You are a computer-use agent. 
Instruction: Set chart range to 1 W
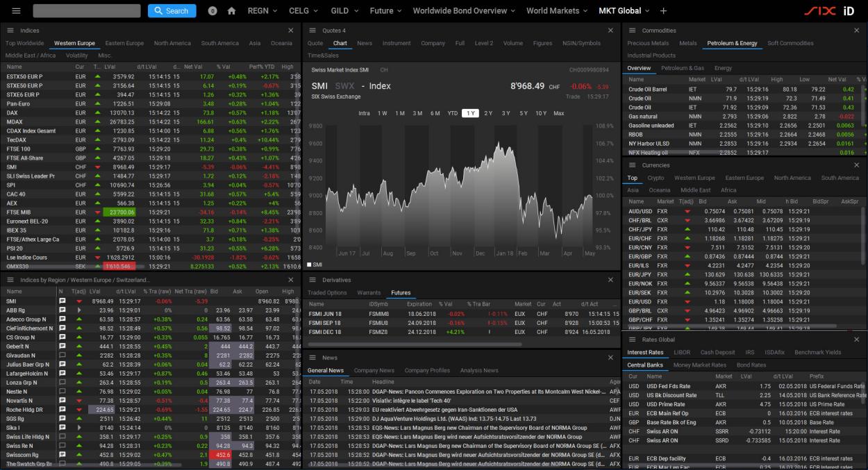pos(383,113)
